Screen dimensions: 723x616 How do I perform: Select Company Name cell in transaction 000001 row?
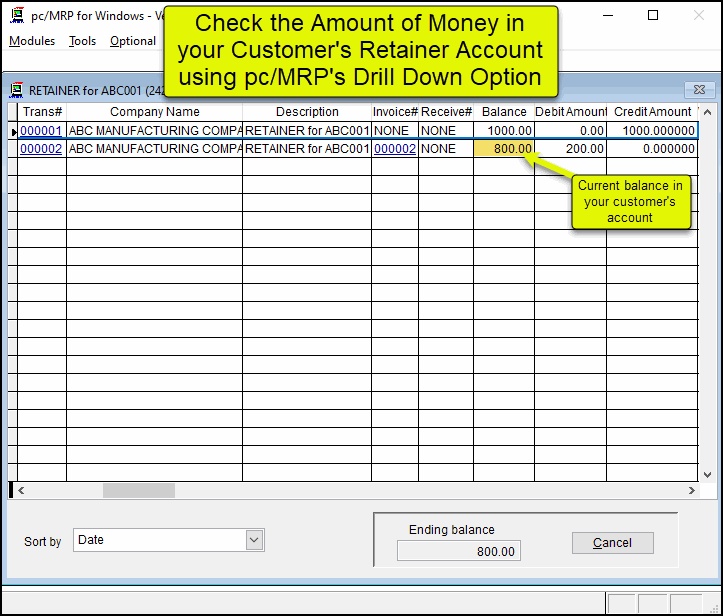click(x=154, y=130)
